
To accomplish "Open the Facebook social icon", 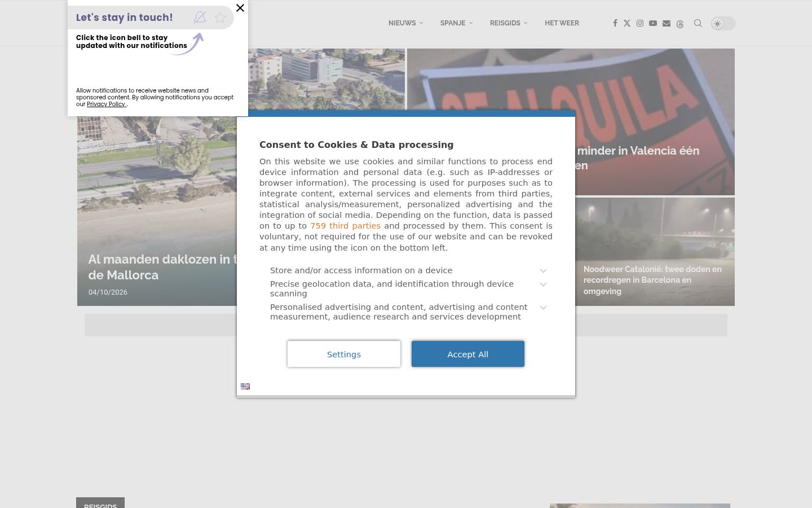I will (x=615, y=23).
